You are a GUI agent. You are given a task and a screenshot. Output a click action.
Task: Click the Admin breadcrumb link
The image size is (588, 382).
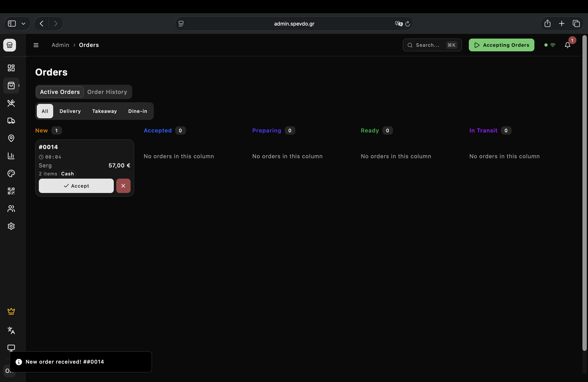(60, 45)
